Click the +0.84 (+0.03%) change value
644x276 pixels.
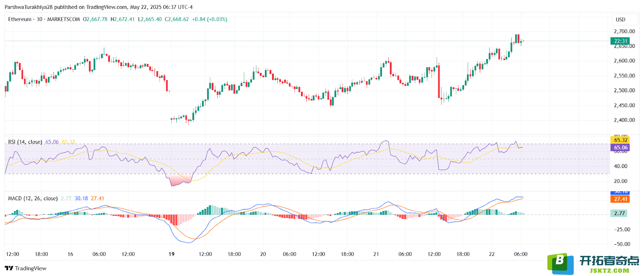click(210, 19)
